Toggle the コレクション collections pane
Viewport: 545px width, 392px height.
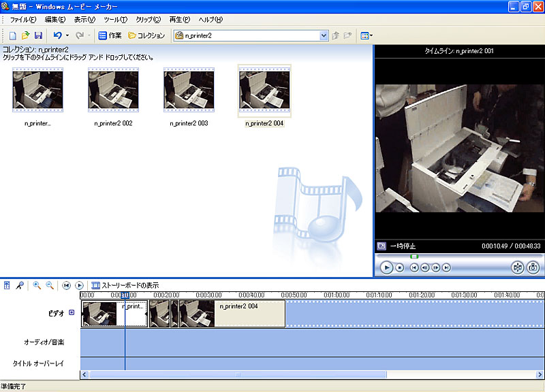pos(146,35)
